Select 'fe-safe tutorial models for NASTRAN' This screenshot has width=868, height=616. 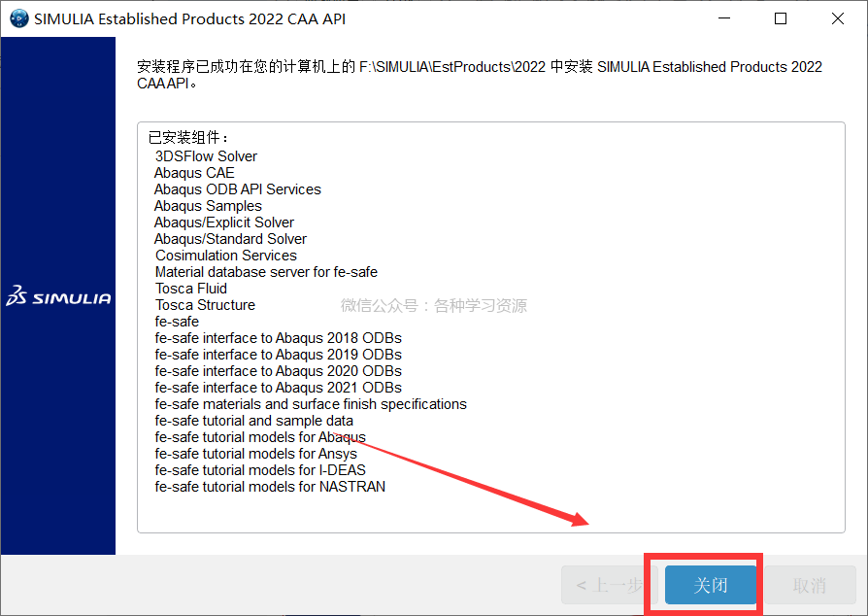click(270, 487)
